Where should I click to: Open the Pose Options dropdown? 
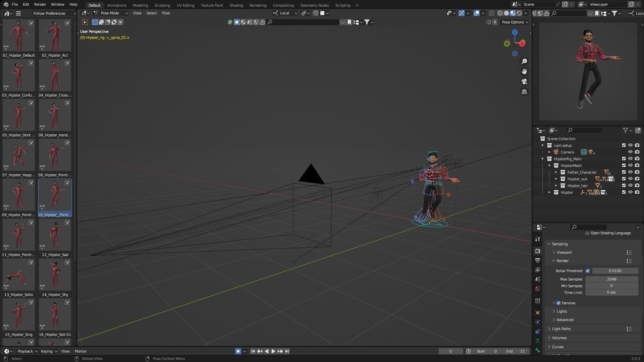pyautogui.click(x=515, y=22)
